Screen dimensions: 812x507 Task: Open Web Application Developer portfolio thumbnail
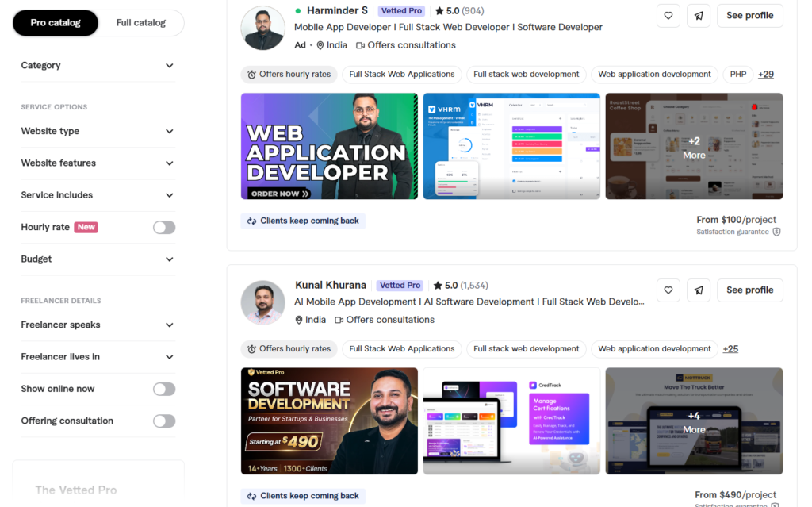pyautogui.click(x=329, y=146)
